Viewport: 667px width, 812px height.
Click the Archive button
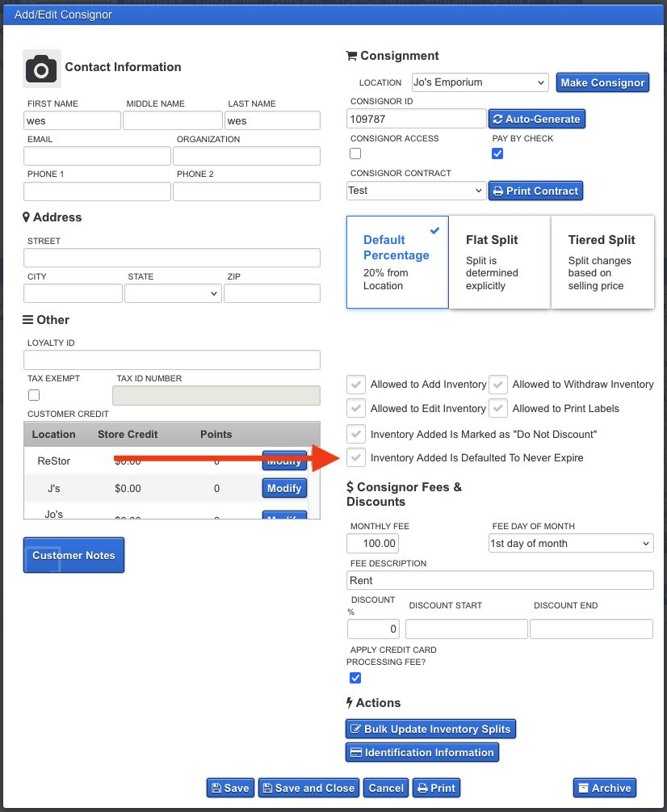[604, 788]
